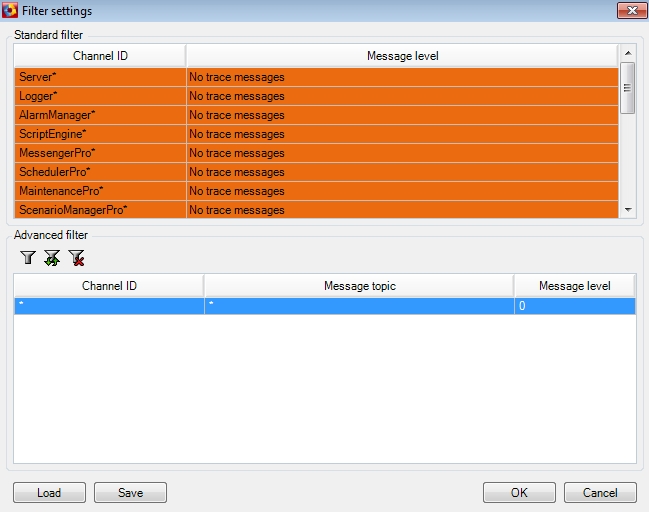
Task: Open message level for the AlarmManager* channel
Action: pos(402,115)
